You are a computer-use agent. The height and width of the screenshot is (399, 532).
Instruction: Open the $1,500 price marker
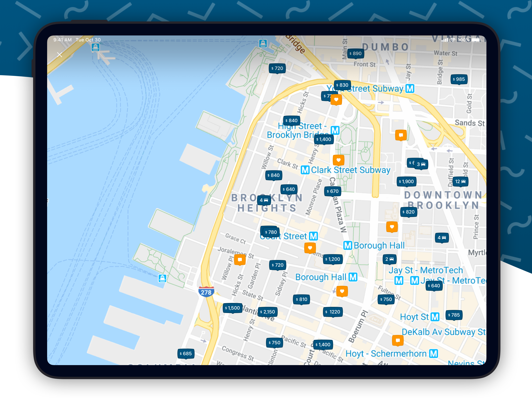coord(232,308)
